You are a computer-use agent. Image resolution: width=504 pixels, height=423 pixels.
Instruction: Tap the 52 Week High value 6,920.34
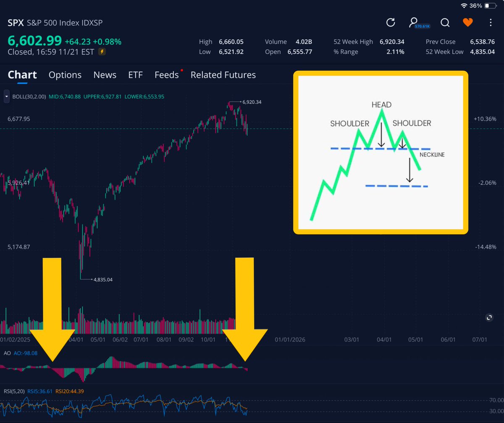pos(392,42)
